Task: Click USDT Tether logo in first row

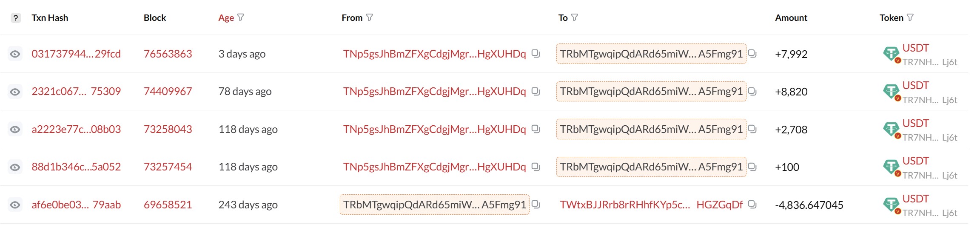Action: 891,54
